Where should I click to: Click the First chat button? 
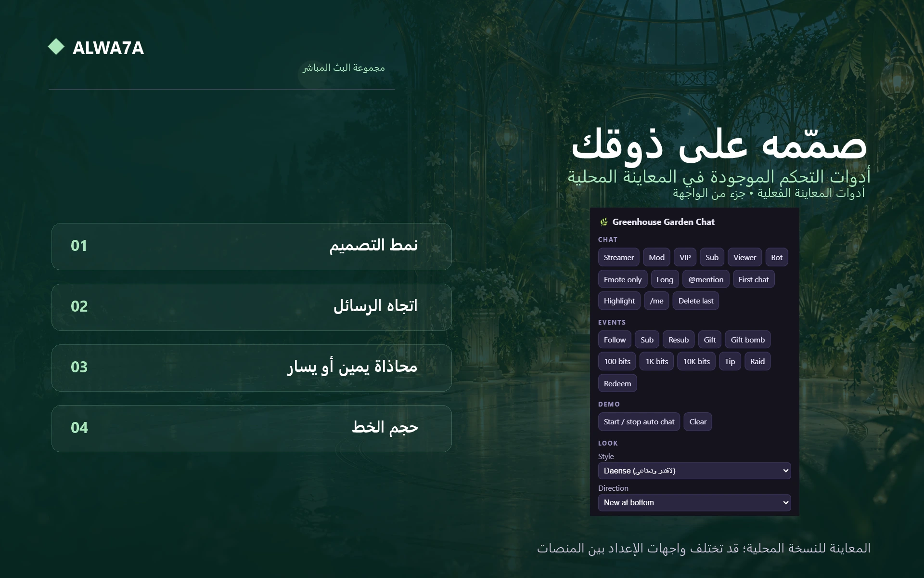754,279
